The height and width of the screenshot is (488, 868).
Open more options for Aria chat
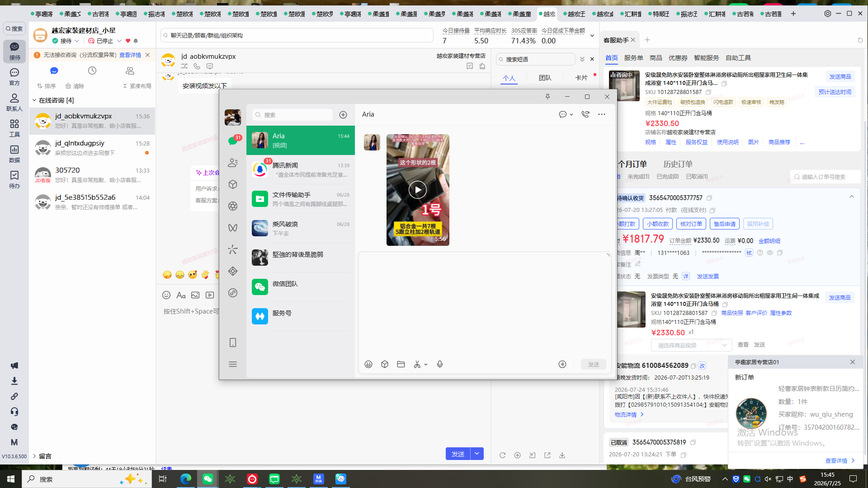[602, 114]
